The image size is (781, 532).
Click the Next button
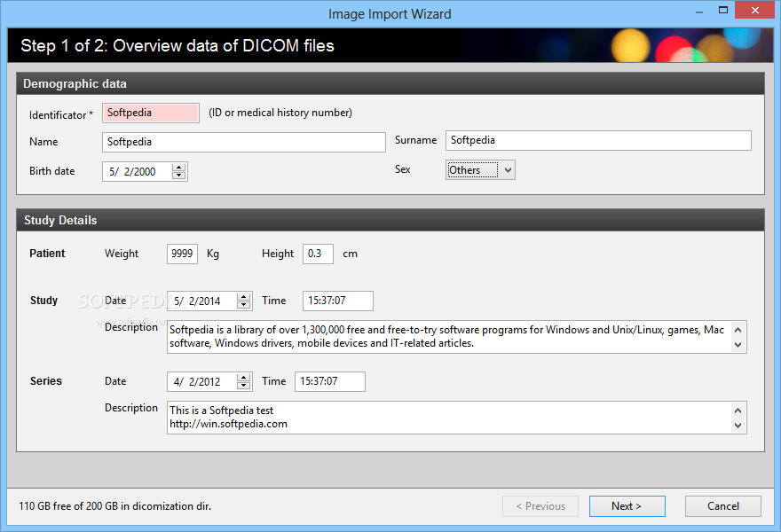coord(627,506)
